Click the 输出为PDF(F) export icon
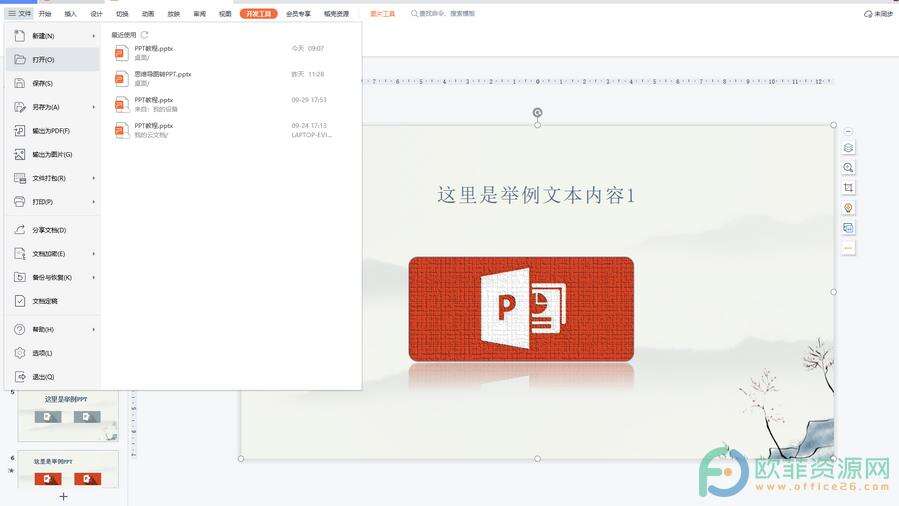Screen dimensions: 899x506 [x=19, y=131]
